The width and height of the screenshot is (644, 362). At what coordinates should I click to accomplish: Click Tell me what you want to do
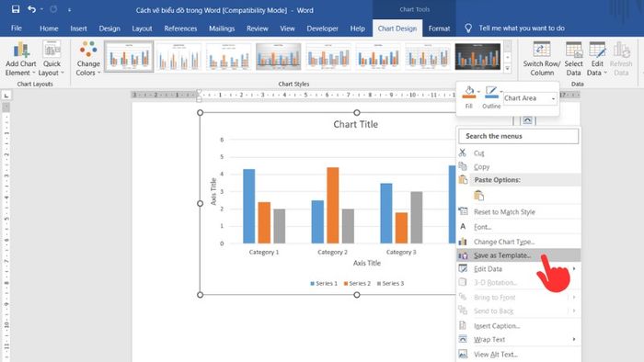tap(522, 28)
